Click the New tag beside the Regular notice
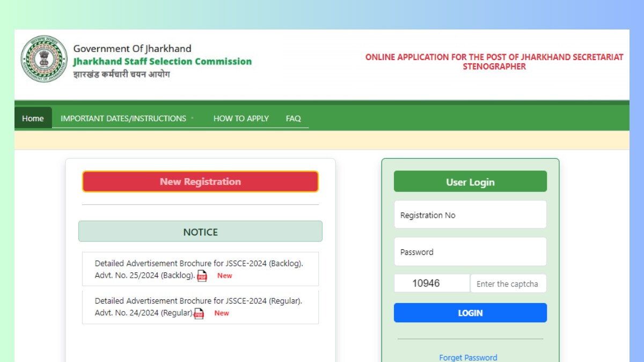This screenshot has height=362, width=644. point(222,313)
